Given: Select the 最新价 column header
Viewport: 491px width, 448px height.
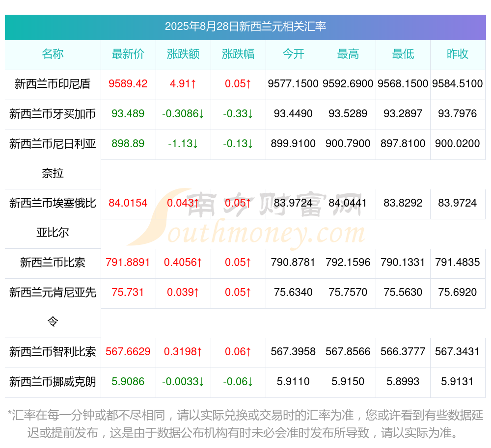Looking at the screenshot, I should 128,54.
